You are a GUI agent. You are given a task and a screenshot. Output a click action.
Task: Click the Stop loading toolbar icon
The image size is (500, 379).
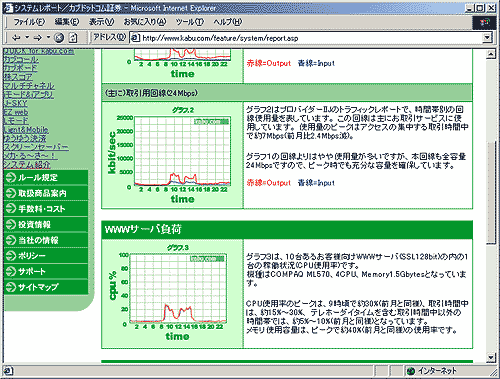(x=59, y=38)
